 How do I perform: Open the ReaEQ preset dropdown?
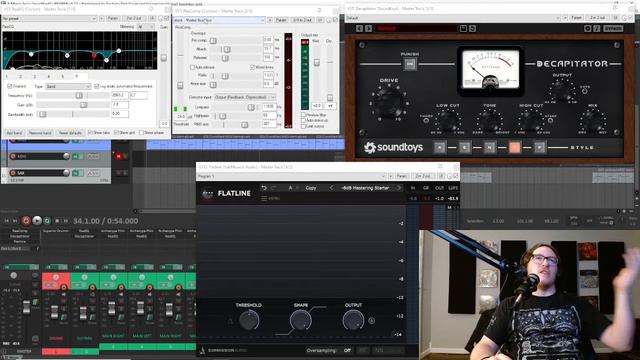point(49,19)
